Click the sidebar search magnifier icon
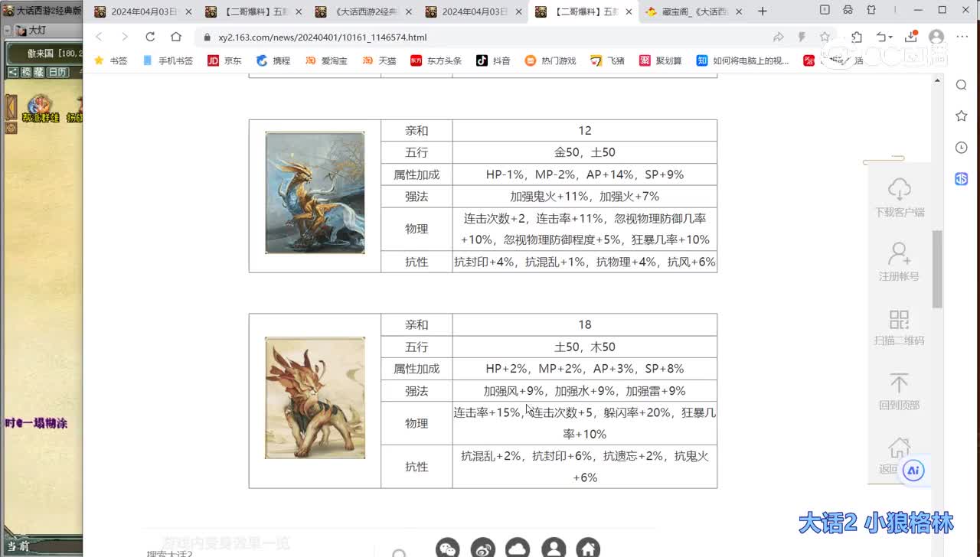Image resolution: width=980 pixels, height=557 pixels. coord(962,85)
